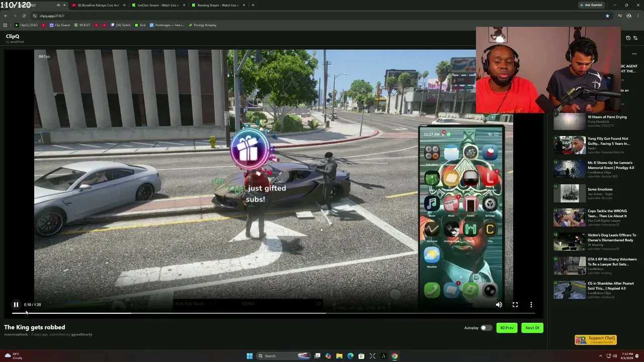Close the JonClerr Stream tab
The width and height of the screenshot is (644, 362).
click(184, 5)
